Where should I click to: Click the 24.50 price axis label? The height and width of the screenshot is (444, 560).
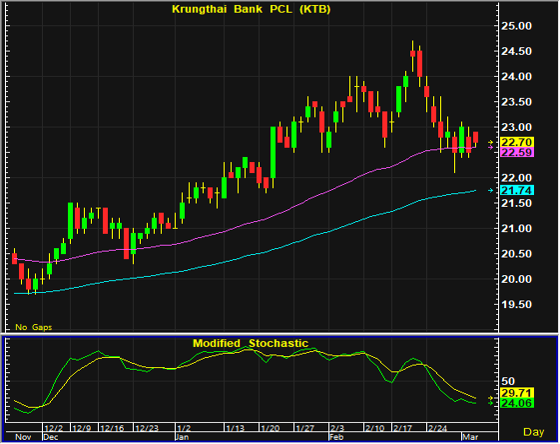(x=516, y=51)
